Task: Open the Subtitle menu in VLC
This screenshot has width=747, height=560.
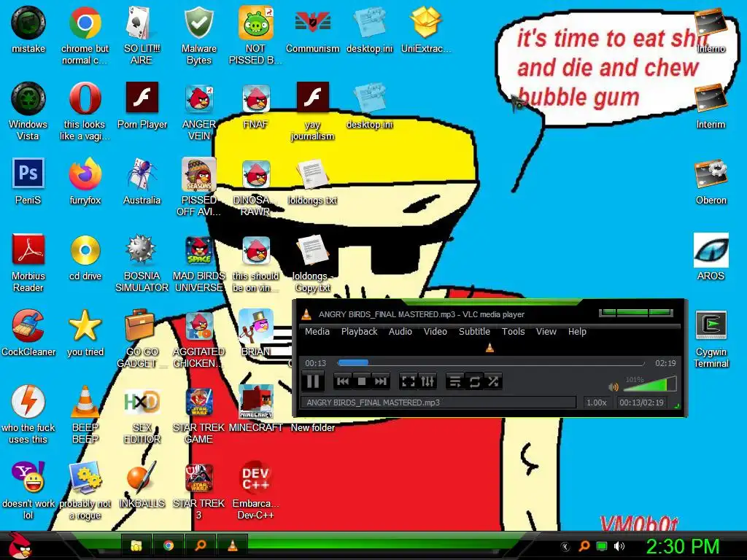Action: pos(474,332)
